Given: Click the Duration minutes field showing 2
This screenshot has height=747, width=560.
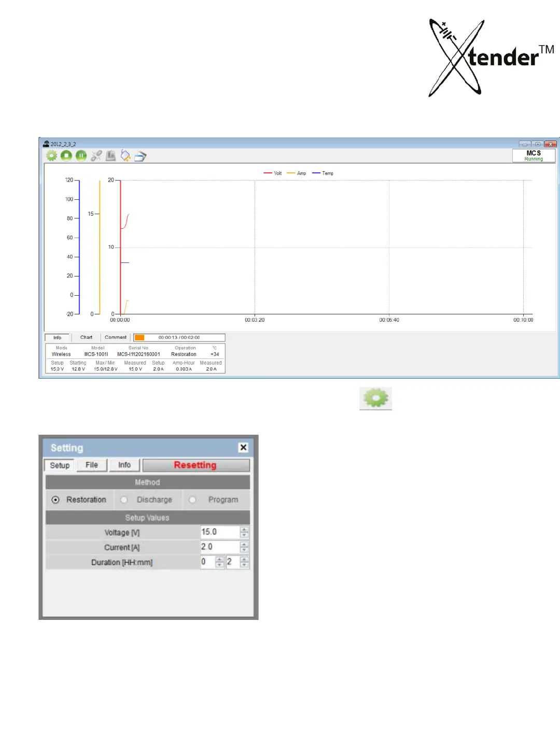Looking at the screenshot, I should point(233,562).
